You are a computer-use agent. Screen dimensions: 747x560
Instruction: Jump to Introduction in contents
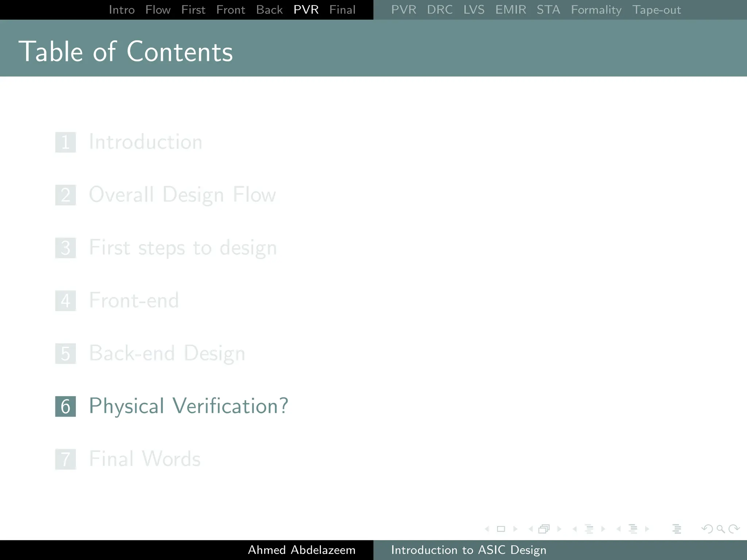[x=146, y=142]
